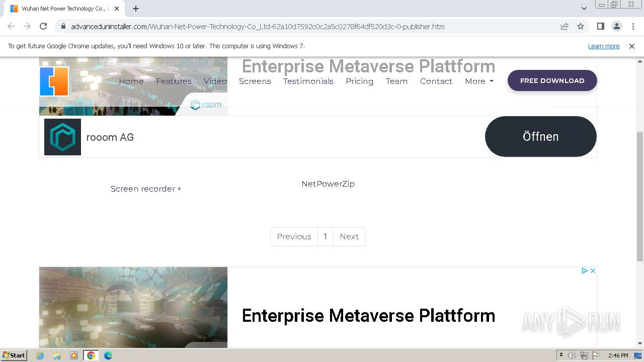Open the Screen recorder + link

click(146, 189)
